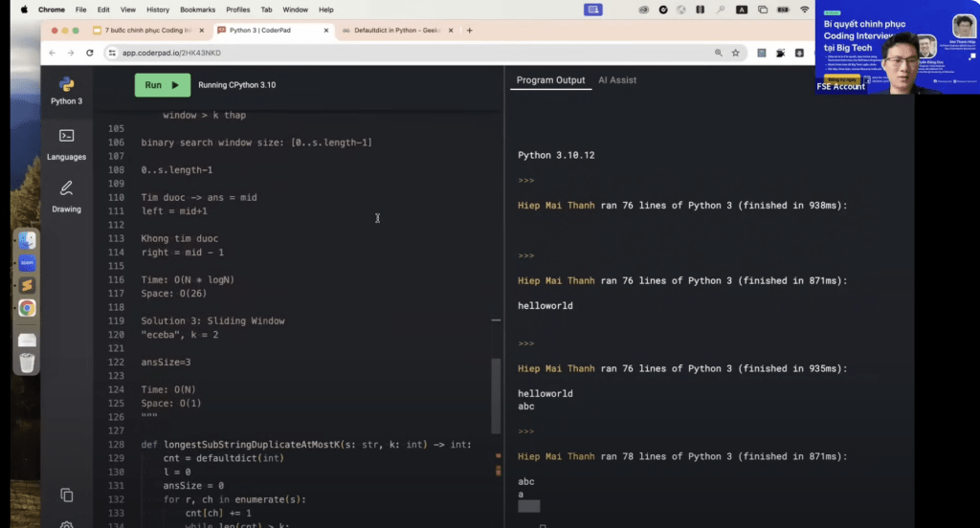Open the Python 3 language panel

tap(66, 91)
